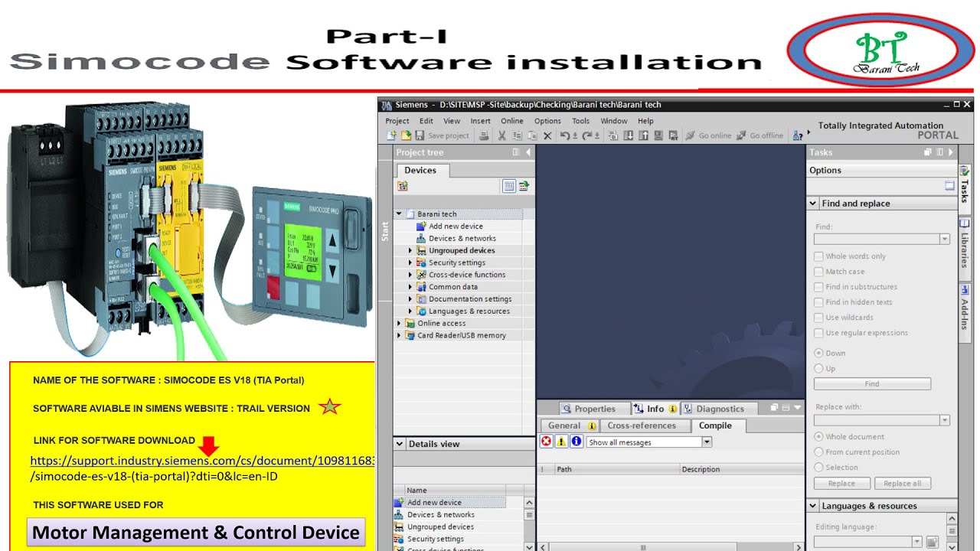Expand the Online access node
Viewport: 980px width, 551px height.
tap(399, 323)
